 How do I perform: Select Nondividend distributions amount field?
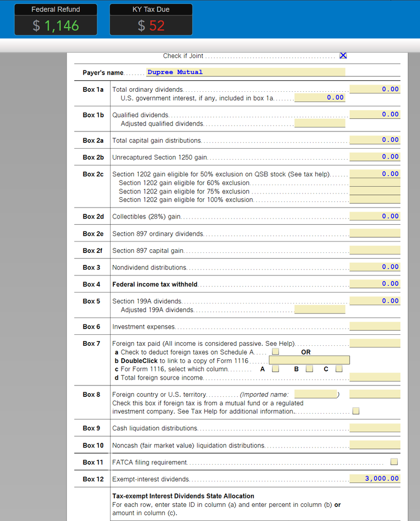[375, 267]
